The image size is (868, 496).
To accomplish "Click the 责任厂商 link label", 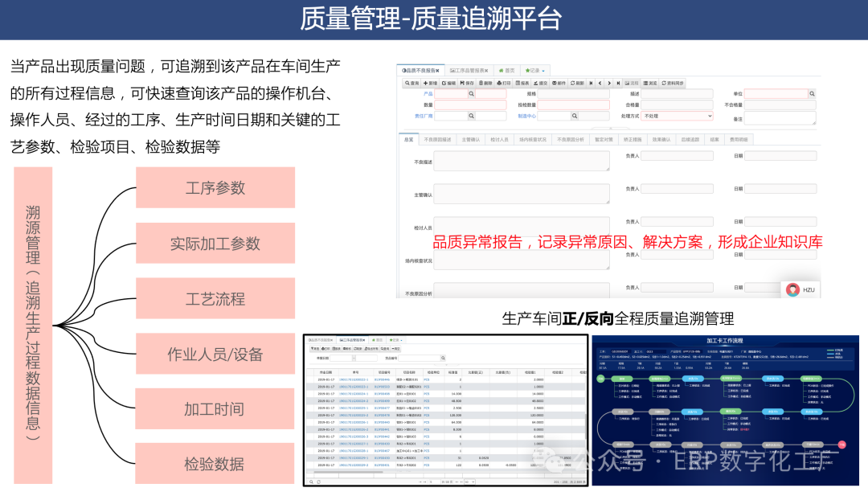I will pos(423,116).
